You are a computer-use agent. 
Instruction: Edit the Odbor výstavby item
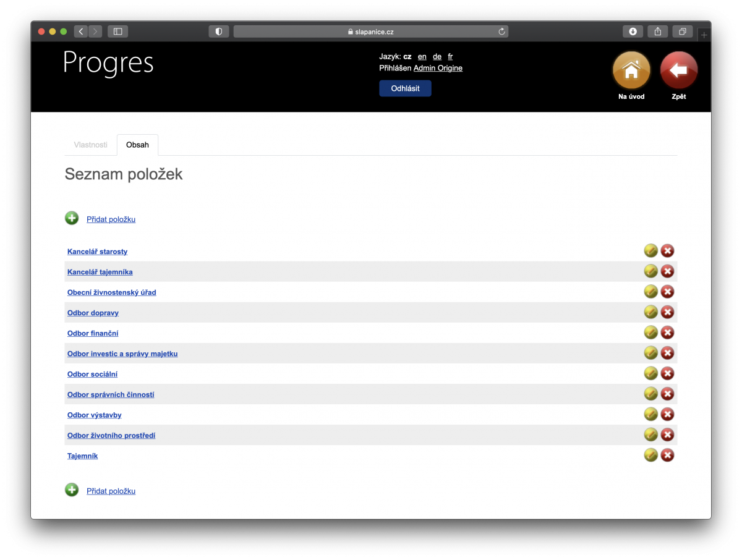click(x=650, y=414)
